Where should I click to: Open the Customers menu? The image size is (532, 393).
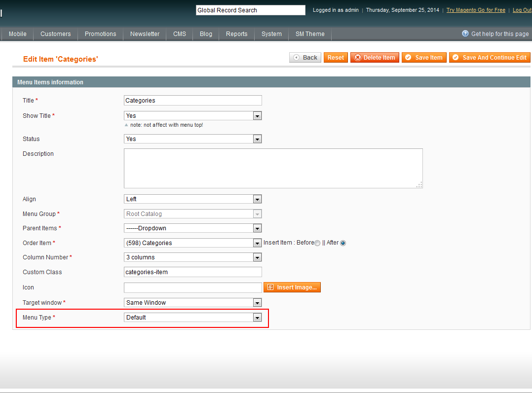tap(56, 34)
